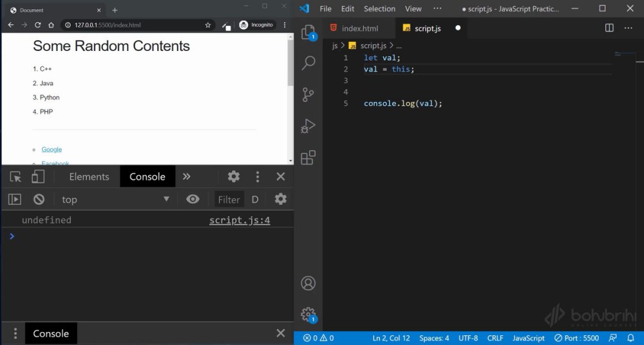
Task: Select the DevTools Console tab
Action: [x=147, y=177]
